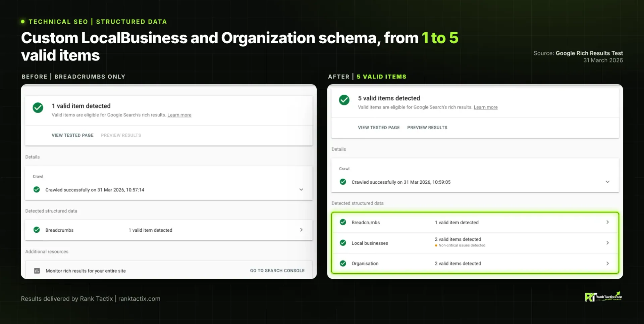Image resolution: width=644 pixels, height=324 pixels.
Task: Click Preview Results in After panel
Action: point(427,128)
